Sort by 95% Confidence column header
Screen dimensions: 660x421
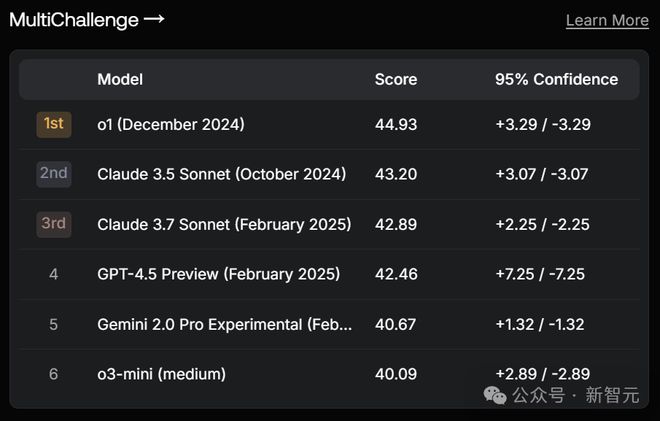(556, 79)
